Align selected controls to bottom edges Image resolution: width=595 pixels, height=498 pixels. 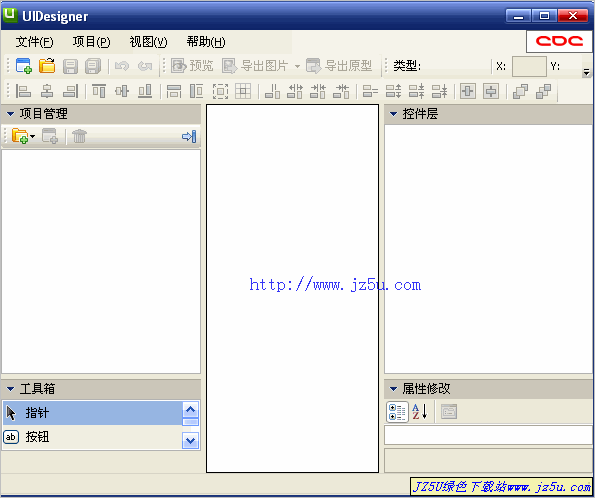(145, 91)
